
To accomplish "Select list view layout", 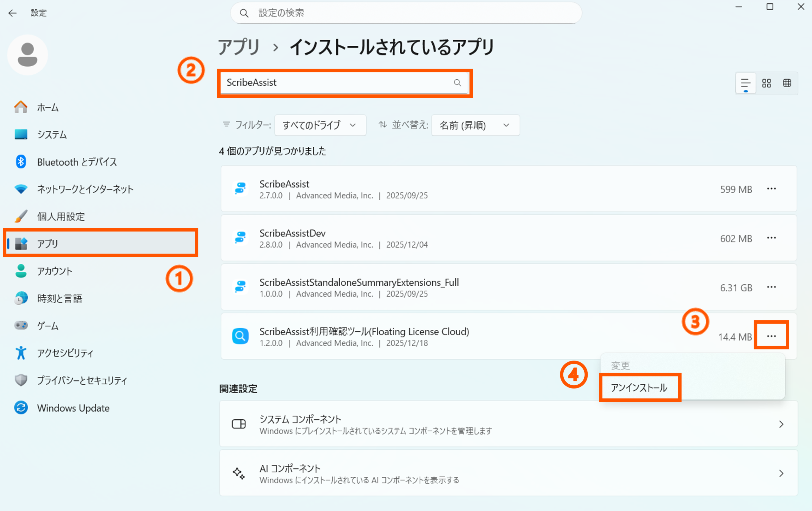I will tap(745, 83).
